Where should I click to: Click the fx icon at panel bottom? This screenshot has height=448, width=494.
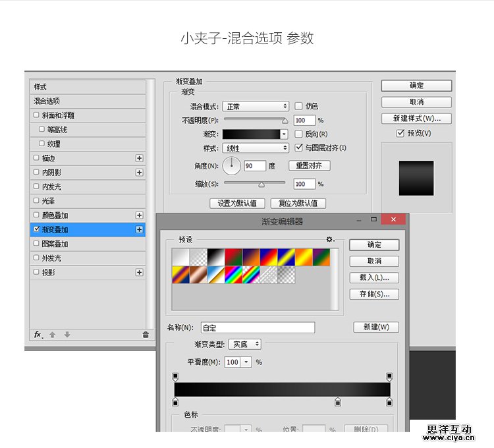tap(38, 335)
